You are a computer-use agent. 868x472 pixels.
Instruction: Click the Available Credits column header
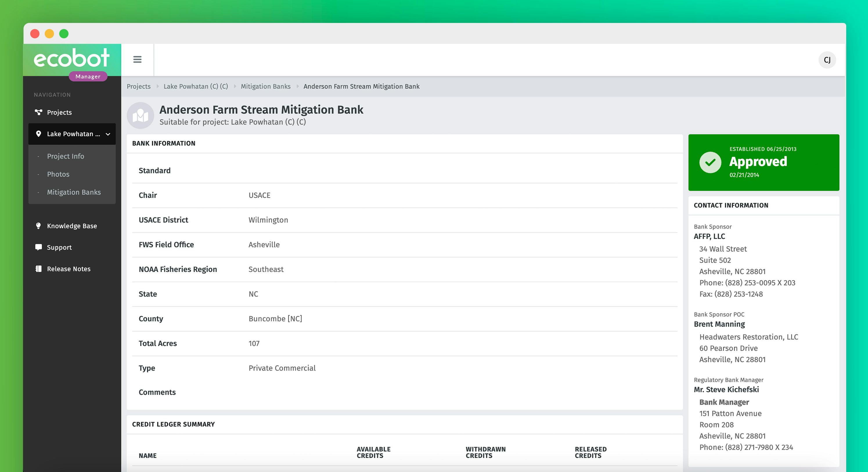[373, 452]
